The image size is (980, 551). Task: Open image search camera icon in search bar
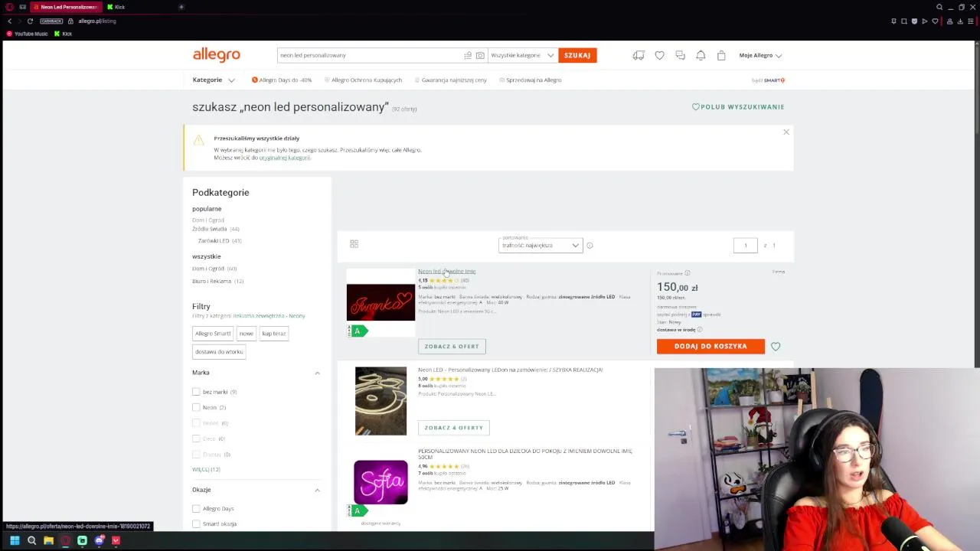coord(480,55)
